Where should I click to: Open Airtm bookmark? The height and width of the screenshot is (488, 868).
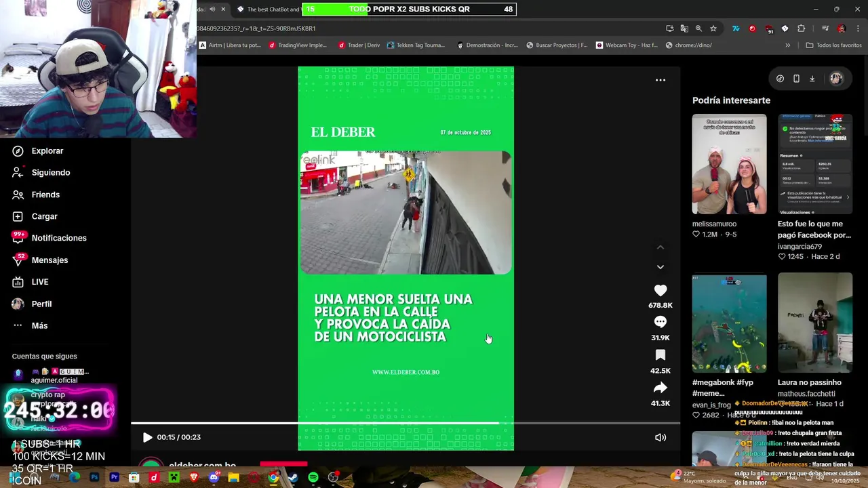click(x=230, y=45)
